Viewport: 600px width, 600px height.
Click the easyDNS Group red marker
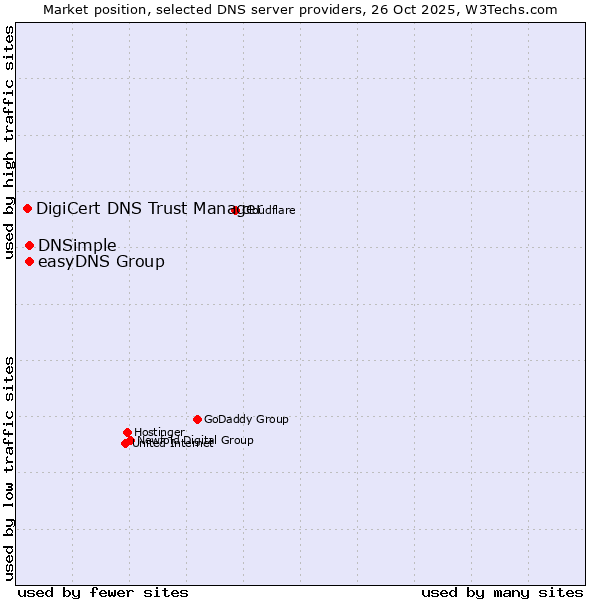pyautogui.click(x=30, y=262)
